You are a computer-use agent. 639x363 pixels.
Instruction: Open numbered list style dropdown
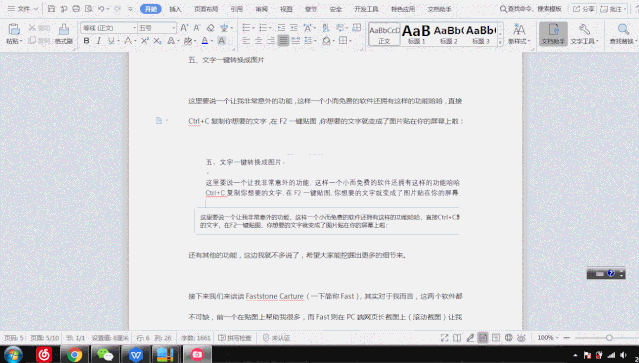(x=270, y=28)
